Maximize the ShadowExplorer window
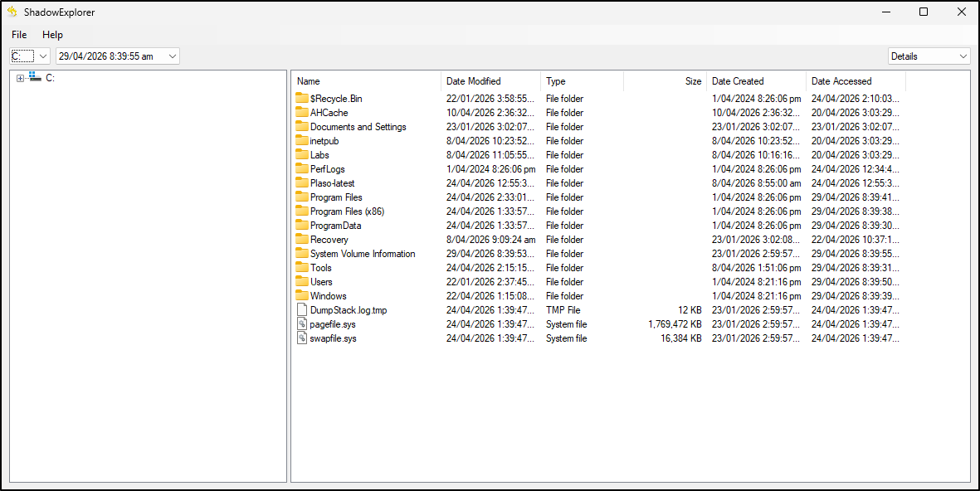The image size is (980, 491). pos(923,12)
